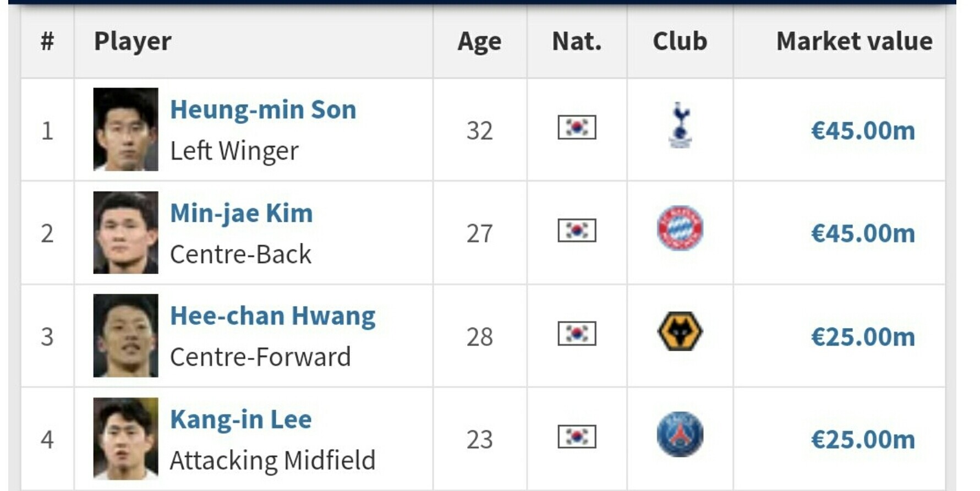The image size is (980, 491).
Task: Click the Market value column header
Action: pyautogui.click(x=854, y=41)
